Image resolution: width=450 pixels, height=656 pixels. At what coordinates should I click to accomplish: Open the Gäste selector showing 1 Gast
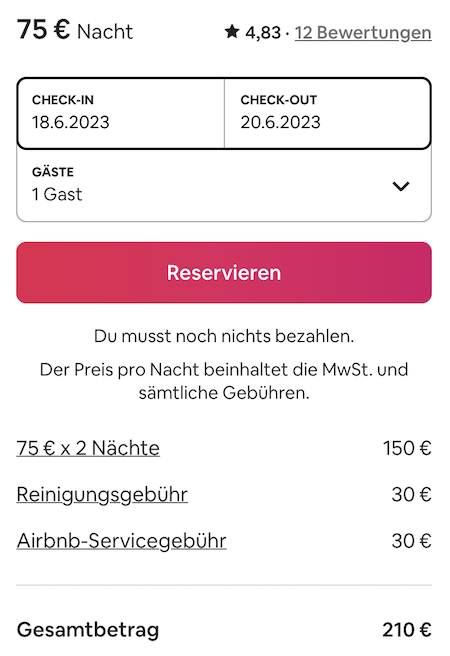(224, 185)
